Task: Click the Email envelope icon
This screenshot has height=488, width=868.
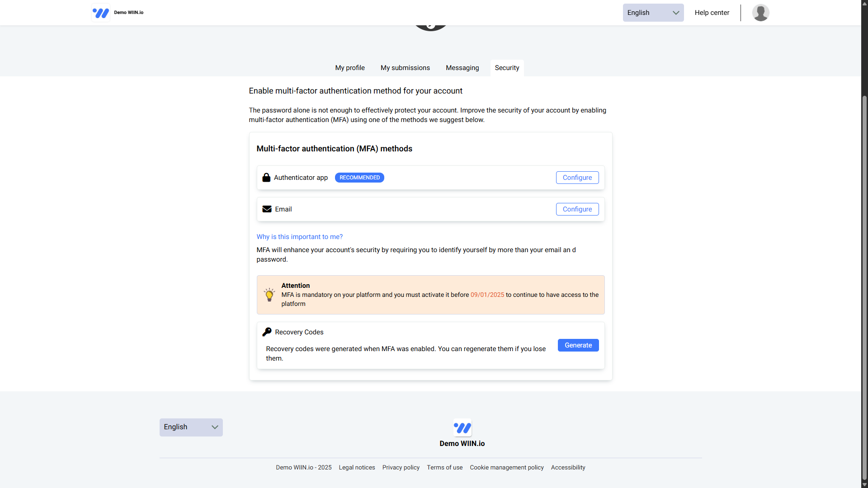Action: 267,209
